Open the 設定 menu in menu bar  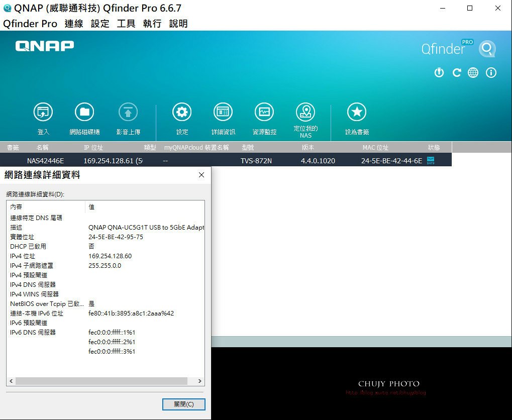click(x=100, y=24)
